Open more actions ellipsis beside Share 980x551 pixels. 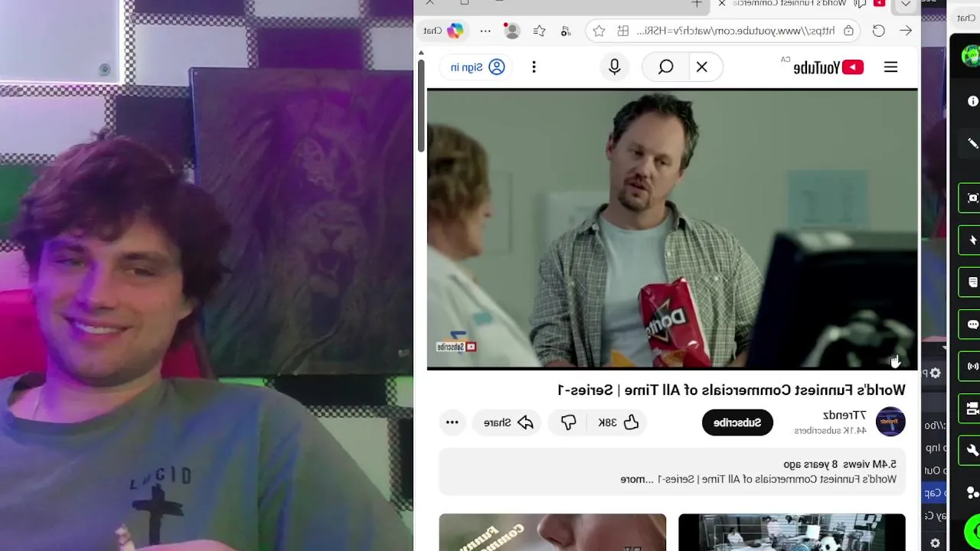click(452, 422)
